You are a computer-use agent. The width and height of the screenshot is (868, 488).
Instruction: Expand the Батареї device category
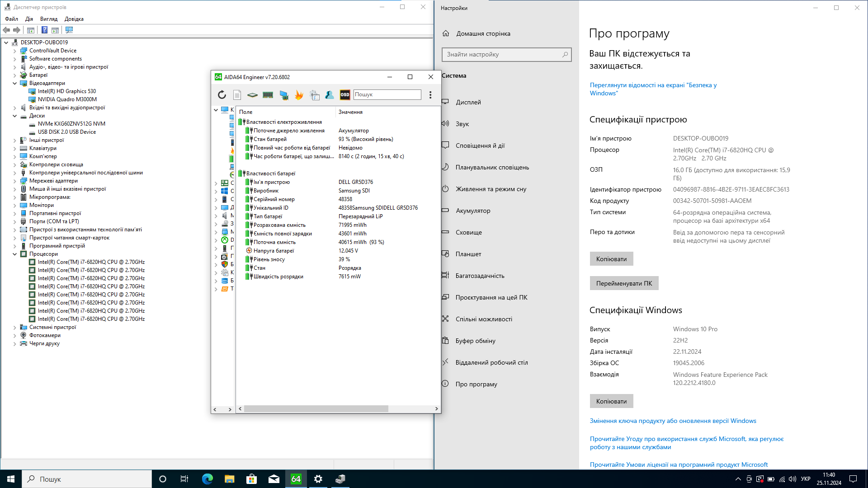tap(14, 75)
